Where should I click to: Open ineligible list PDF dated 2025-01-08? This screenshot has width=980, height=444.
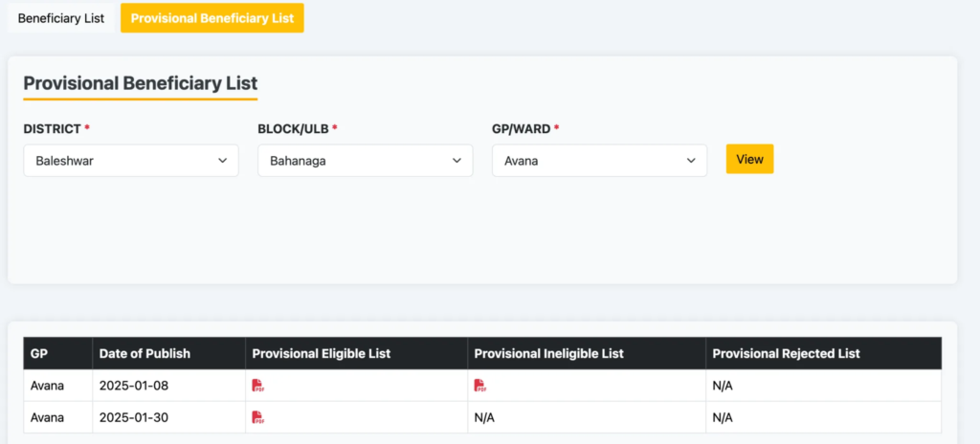pyautogui.click(x=480, y=386)
